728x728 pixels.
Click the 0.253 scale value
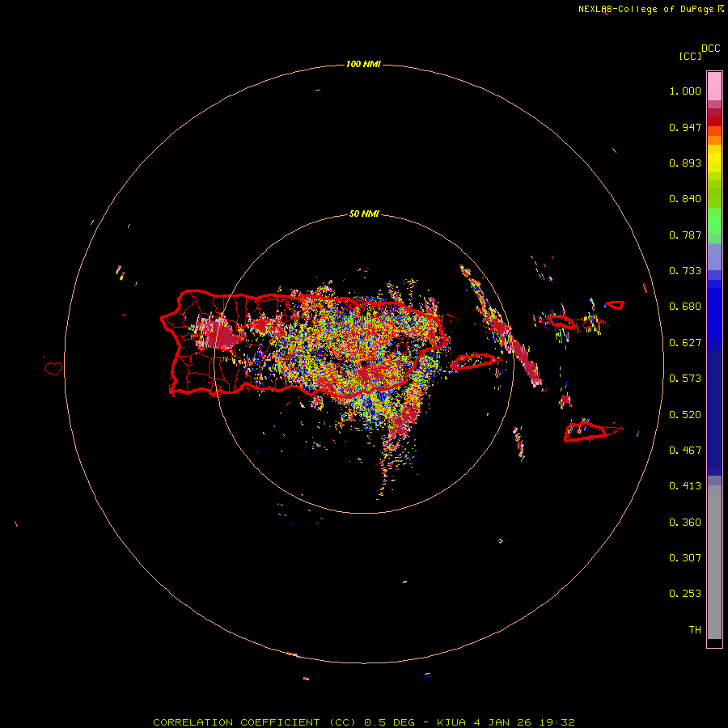(685, 594)
